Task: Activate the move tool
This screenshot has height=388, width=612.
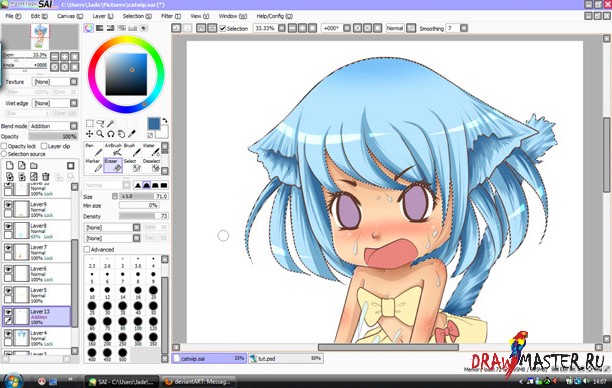Action: (x=89, y=134)
